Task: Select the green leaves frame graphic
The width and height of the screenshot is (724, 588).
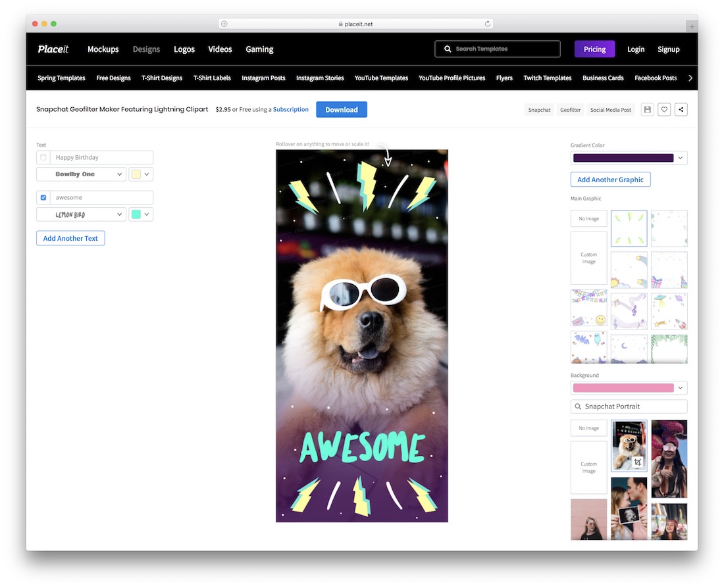Action: (669, 349)
